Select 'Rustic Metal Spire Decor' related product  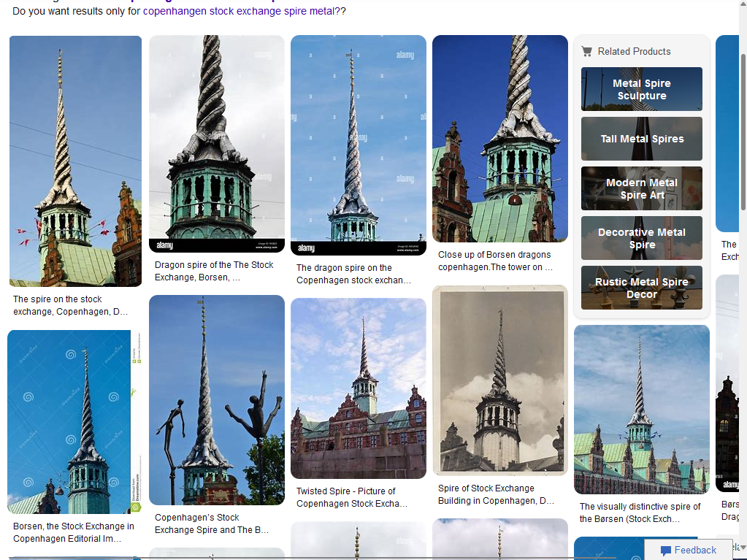click(642, 288)
